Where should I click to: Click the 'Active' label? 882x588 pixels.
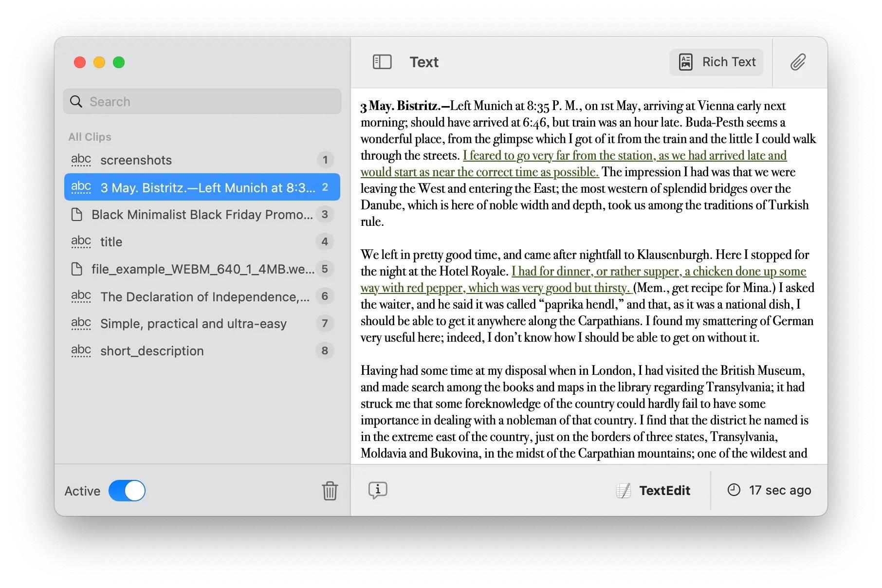82,491
